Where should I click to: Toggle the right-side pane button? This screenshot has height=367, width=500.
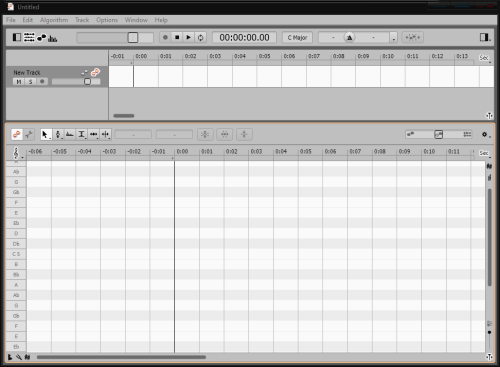(484, 37)
